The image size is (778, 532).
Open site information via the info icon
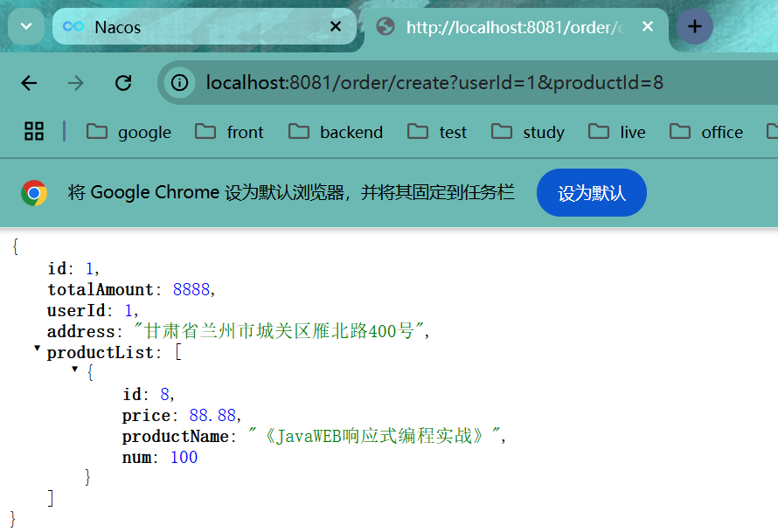coord(181,82)
